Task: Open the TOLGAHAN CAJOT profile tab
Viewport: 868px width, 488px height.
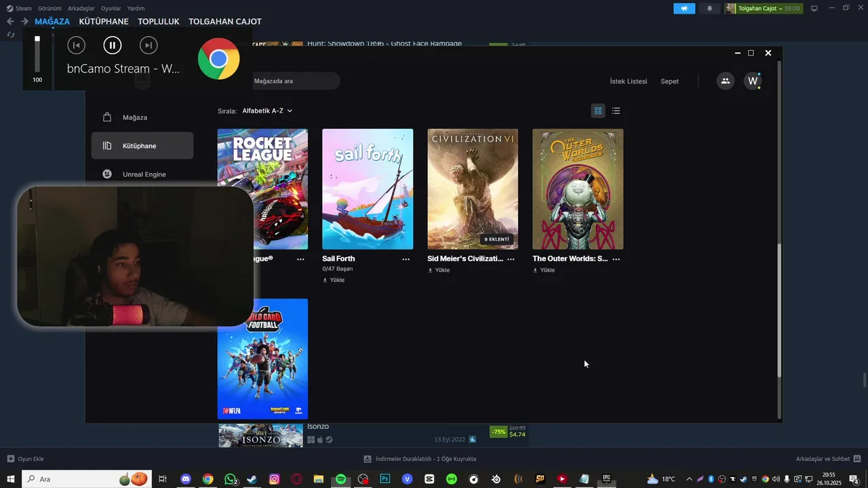Action: (225, 22)
